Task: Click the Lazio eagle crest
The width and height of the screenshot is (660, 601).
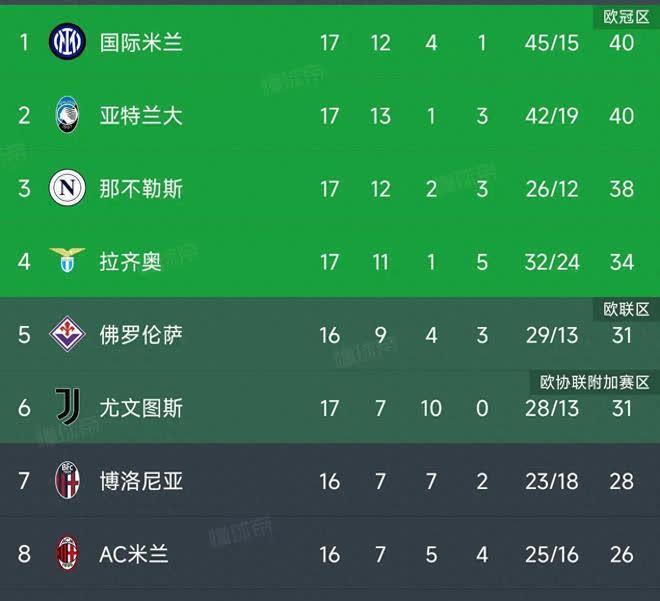Action: coord(67,260)
